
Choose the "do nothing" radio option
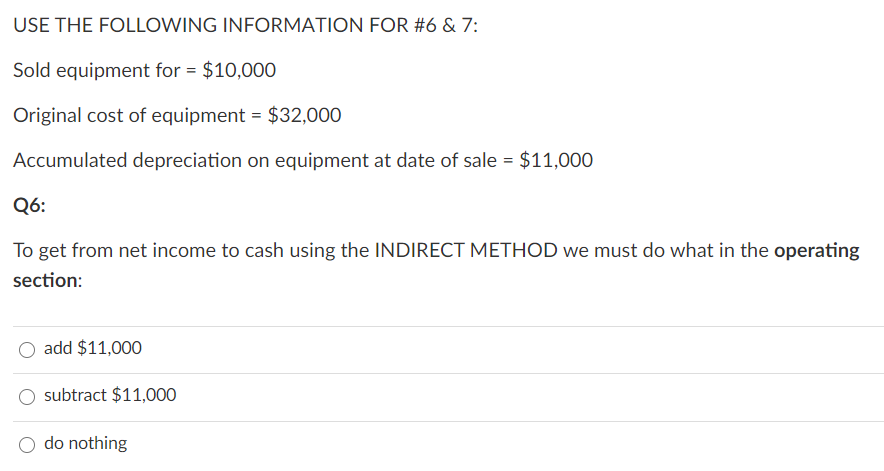[x=26, y=445]
